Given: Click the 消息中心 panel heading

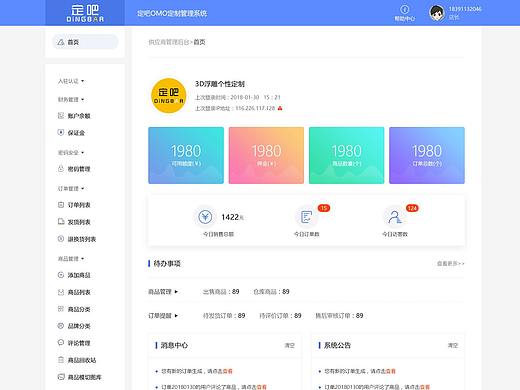Looking at the screenshot, I should [x=174, y=345].
